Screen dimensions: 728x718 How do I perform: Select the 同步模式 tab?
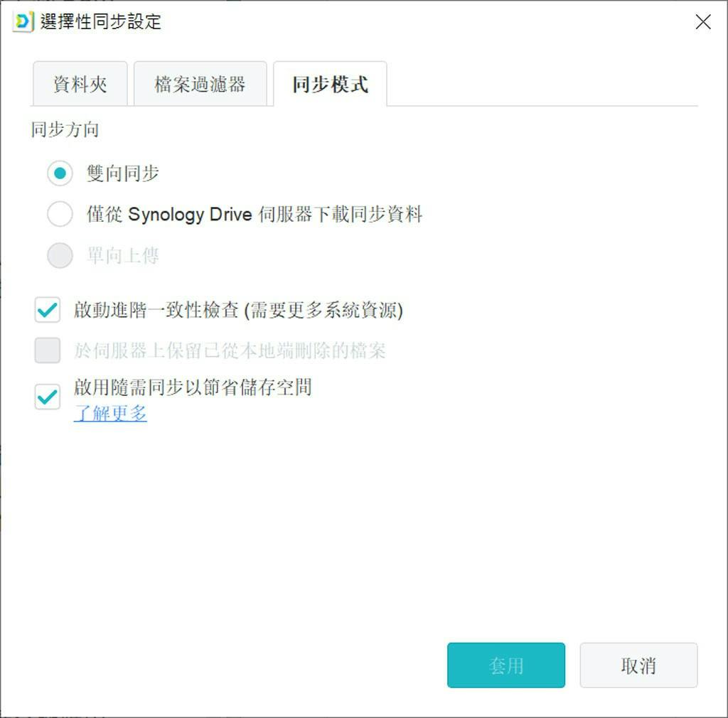[330, 85]
